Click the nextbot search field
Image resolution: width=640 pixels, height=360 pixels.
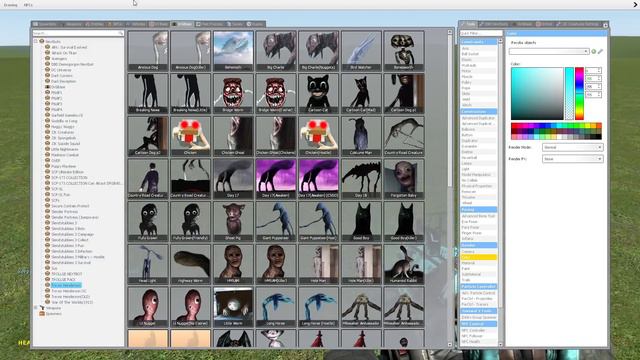(78, 33)
